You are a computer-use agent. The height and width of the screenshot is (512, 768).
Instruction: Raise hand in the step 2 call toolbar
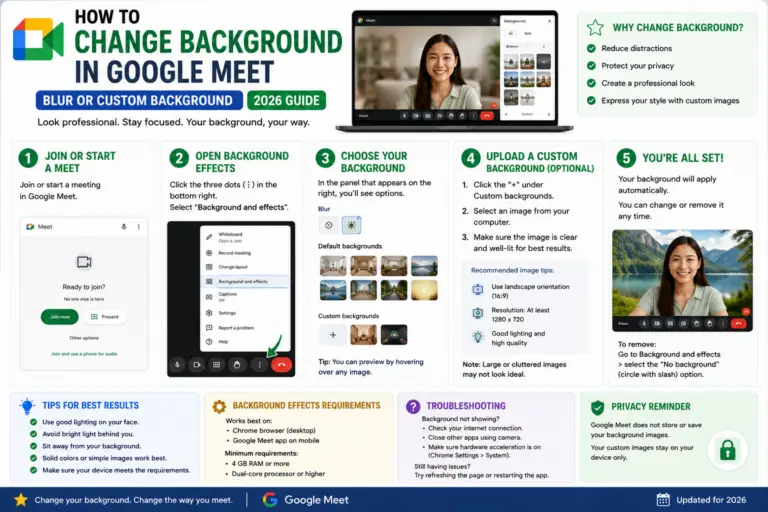[x=237, y=365]
